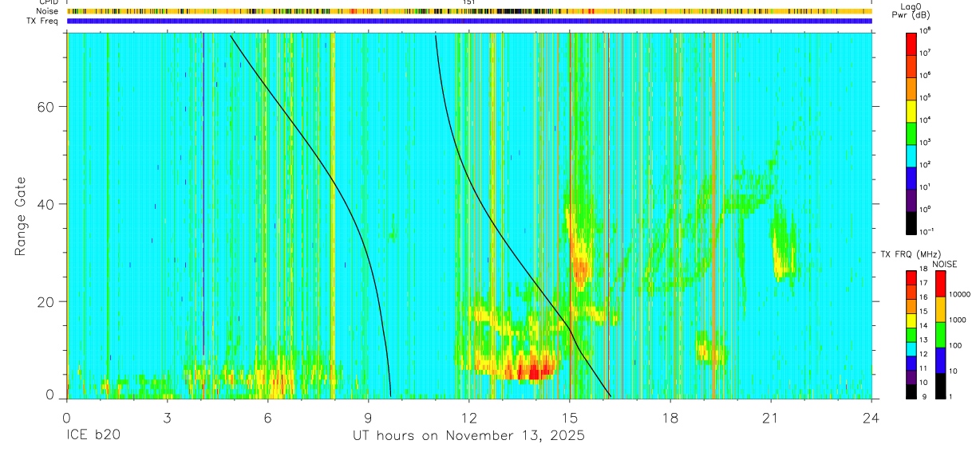The height and width of the screenshot is (452, 980).
Task: Click the Noise strip above the plot
Action: (x=469, y=11)
